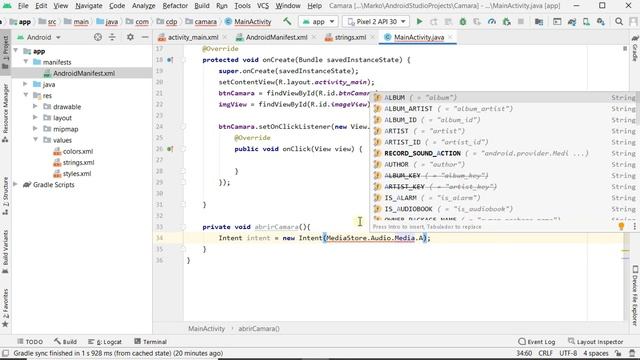This screenshot has height=360, width=640.
Task: Open the SDK Manager icon
Action: 601,22
